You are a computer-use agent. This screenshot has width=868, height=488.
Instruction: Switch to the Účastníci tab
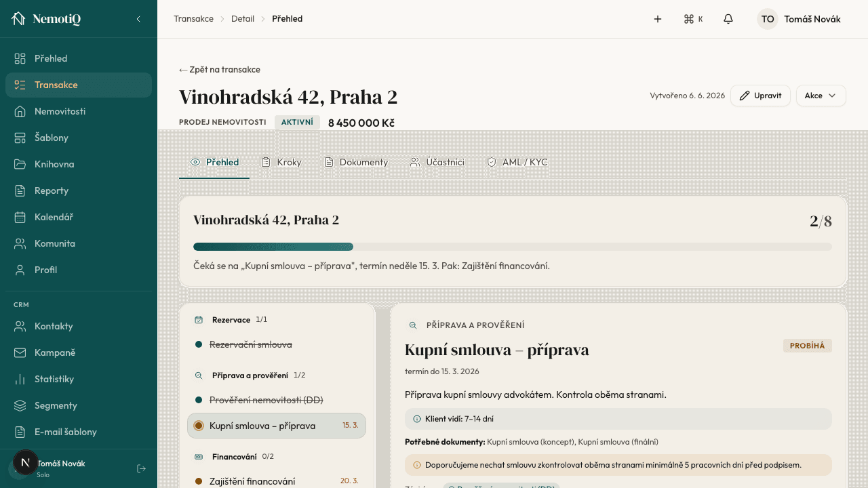pyautogui.click(x=437, y=163)
